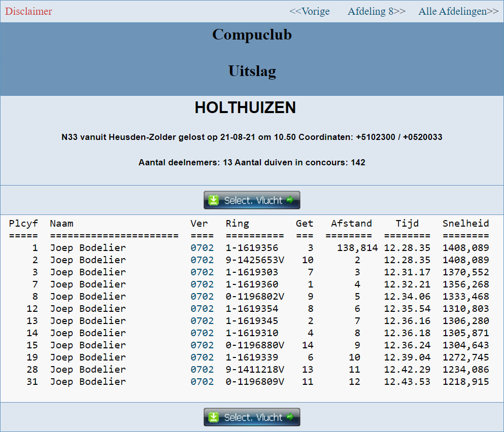Click speed value 1310,803
This screenshot has width=504, height=432.
[x=466, y=309]
